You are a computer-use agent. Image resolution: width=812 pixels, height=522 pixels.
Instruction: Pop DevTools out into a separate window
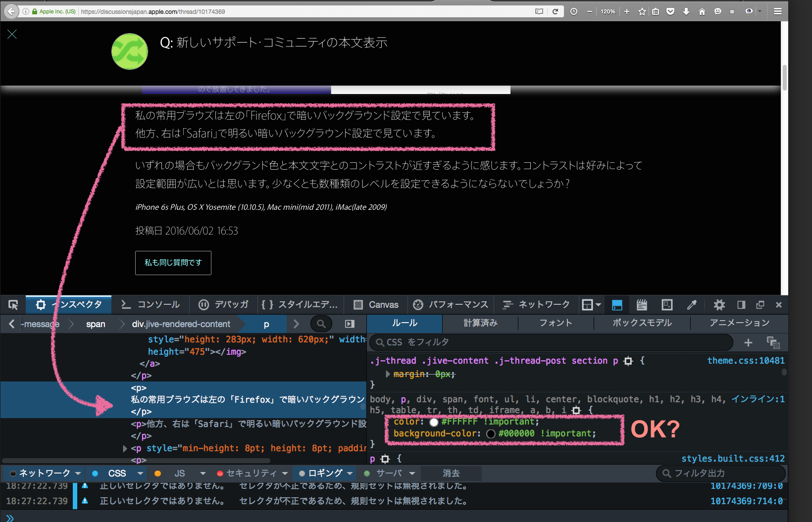761,305
